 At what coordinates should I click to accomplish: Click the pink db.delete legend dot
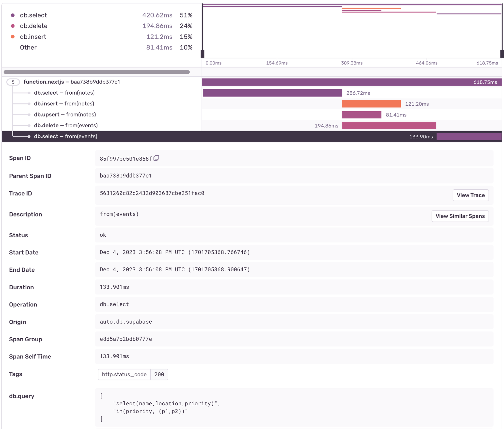point(13,26)
